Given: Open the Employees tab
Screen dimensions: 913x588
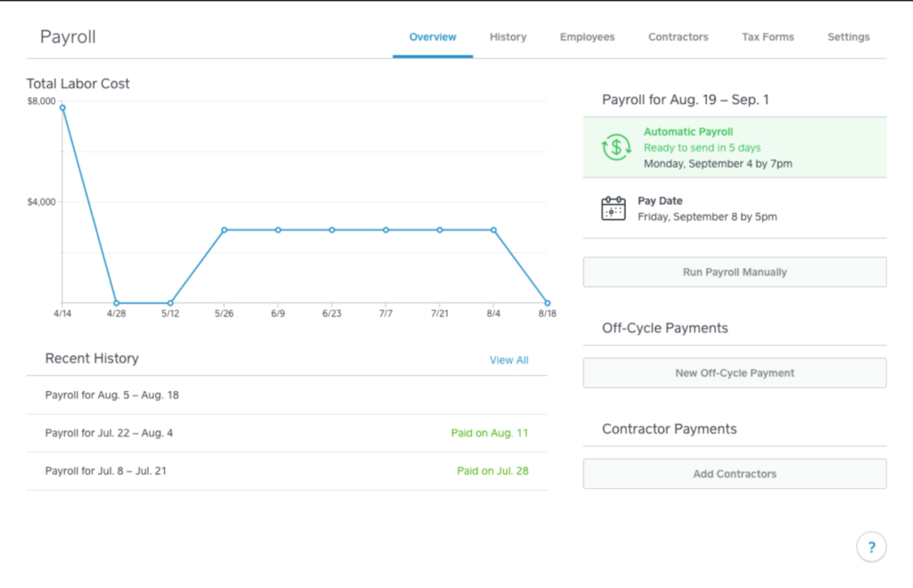Looking at the screenshot, I should point(587,37).
